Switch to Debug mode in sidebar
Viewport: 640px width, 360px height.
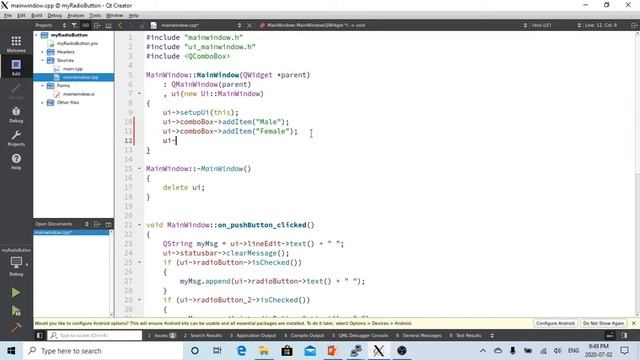(16, 115)
